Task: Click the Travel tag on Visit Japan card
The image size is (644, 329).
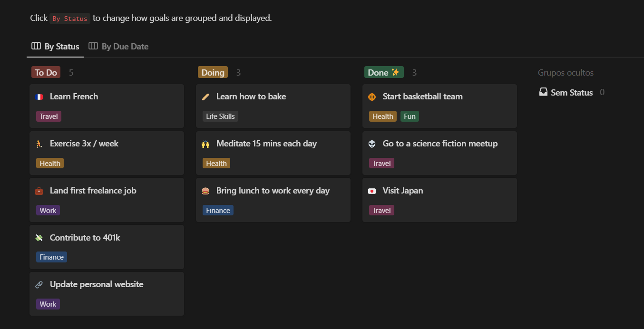Action: pos(381,210)
